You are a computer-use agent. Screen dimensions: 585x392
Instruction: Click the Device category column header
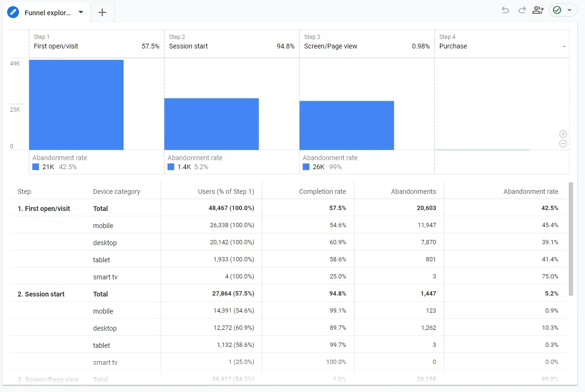pyautogui.click(x=116, y=191)
